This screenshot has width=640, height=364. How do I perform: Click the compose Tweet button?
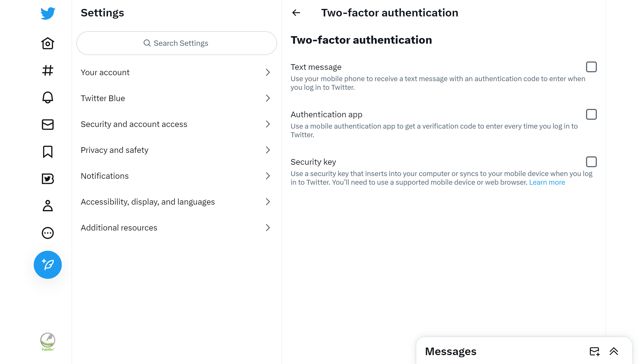pyautogui.click(x=48, y=265)
